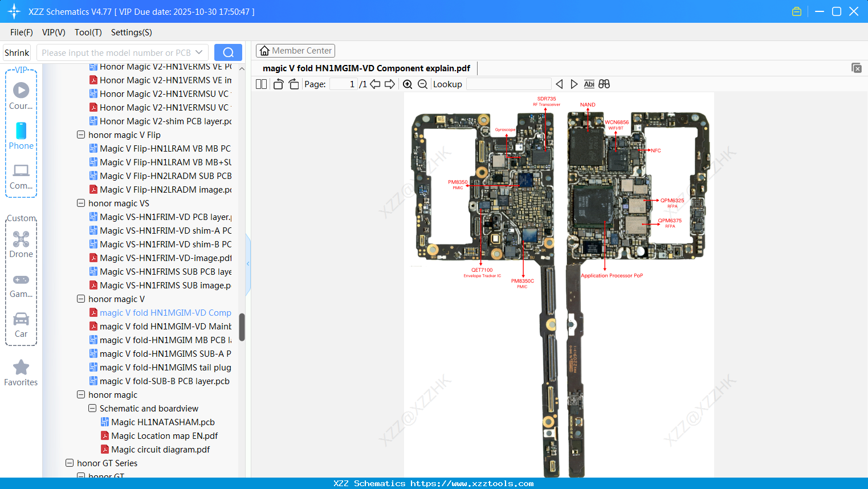
Task: Go to the next page arrow
Action: [x=390, y=84]
